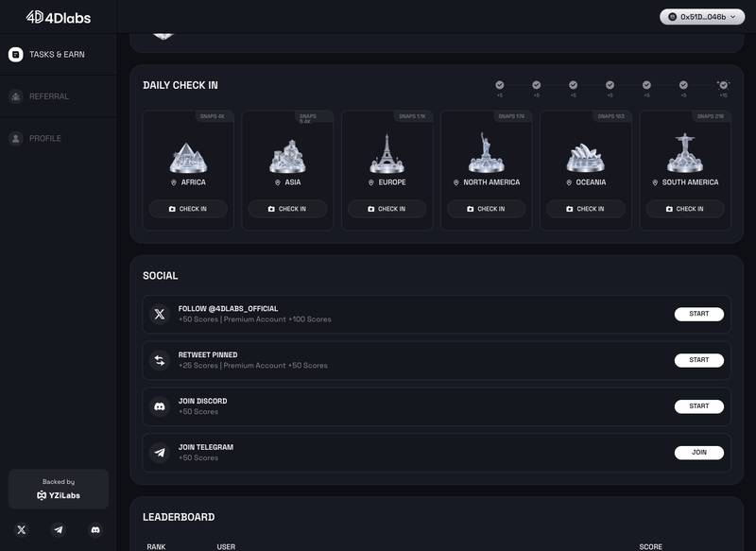This screenshot has width=756, height=551.
Task: Click the Africa location pin icon
Action: 174,182
